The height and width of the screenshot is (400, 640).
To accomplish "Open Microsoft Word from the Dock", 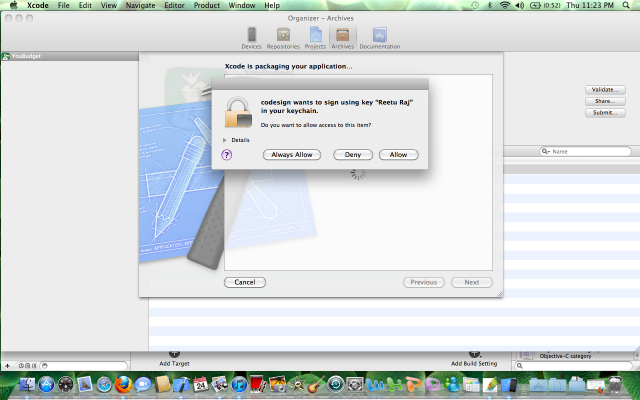I will [x=375, y=384].
